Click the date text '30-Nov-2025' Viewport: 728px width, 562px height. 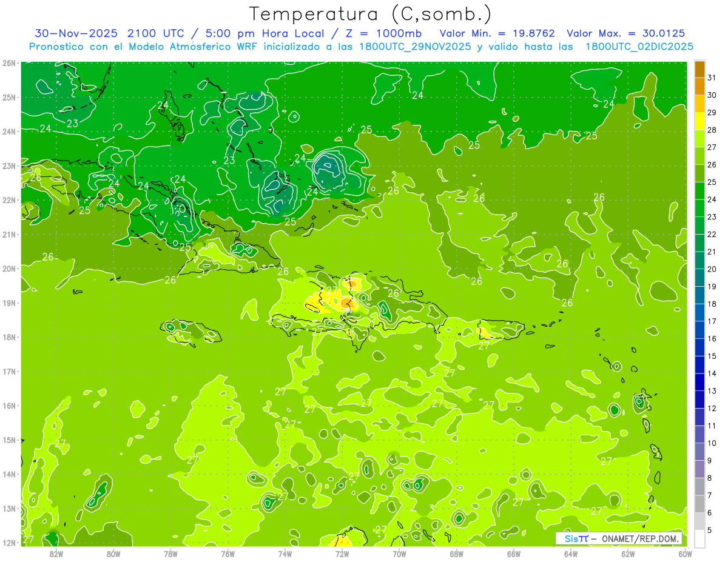[x=78, y=33]
